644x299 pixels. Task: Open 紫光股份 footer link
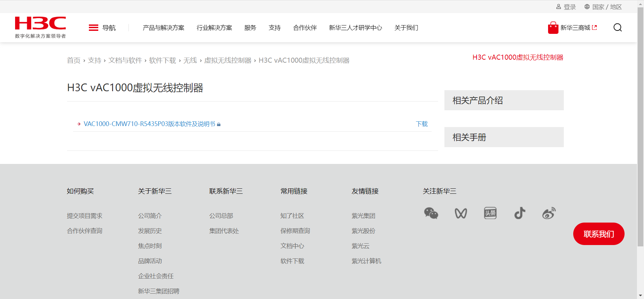(x=363, y=231)
